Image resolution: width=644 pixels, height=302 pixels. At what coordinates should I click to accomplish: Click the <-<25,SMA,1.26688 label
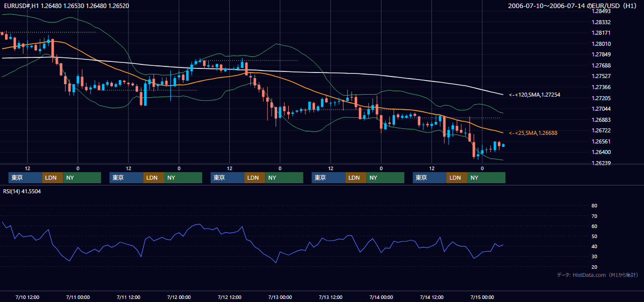[533, 133]
